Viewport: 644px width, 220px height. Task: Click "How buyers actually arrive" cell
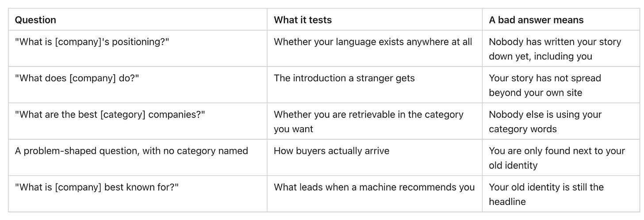coord(375,158)
